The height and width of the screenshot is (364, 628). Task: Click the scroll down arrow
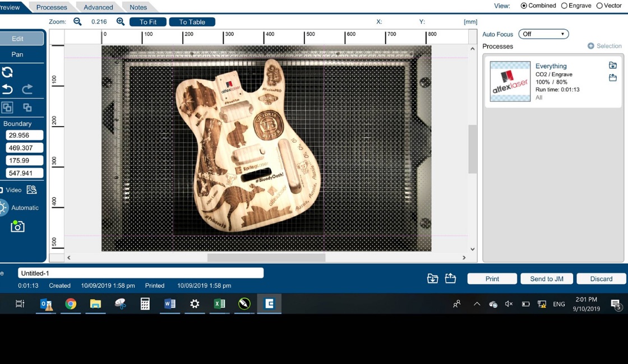pyautogui.click(x=473, y=249)
